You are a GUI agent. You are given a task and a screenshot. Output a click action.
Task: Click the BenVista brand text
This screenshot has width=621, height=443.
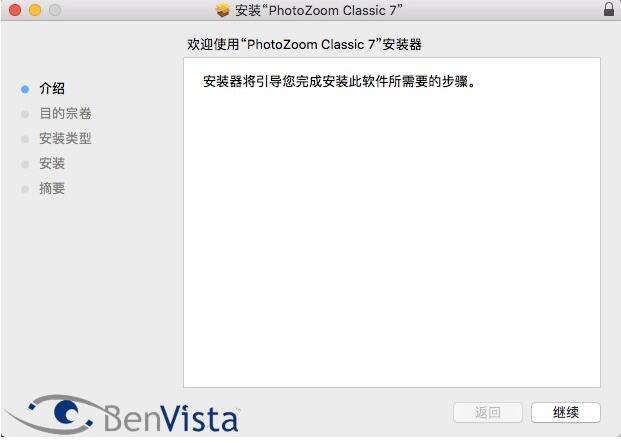(171, 418)
